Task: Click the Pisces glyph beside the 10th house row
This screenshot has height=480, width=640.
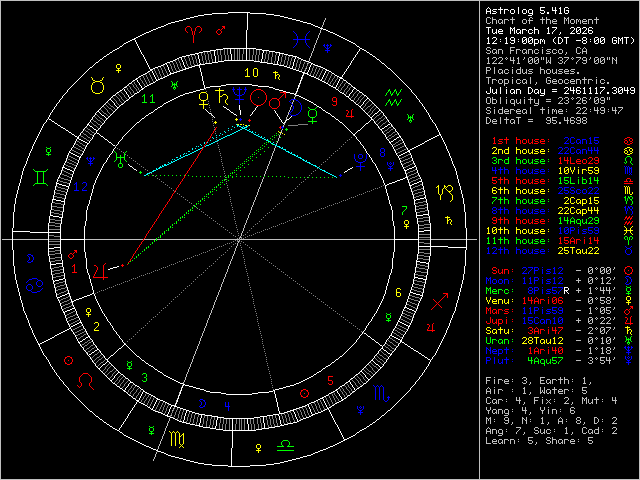Action: coord(629,231)
